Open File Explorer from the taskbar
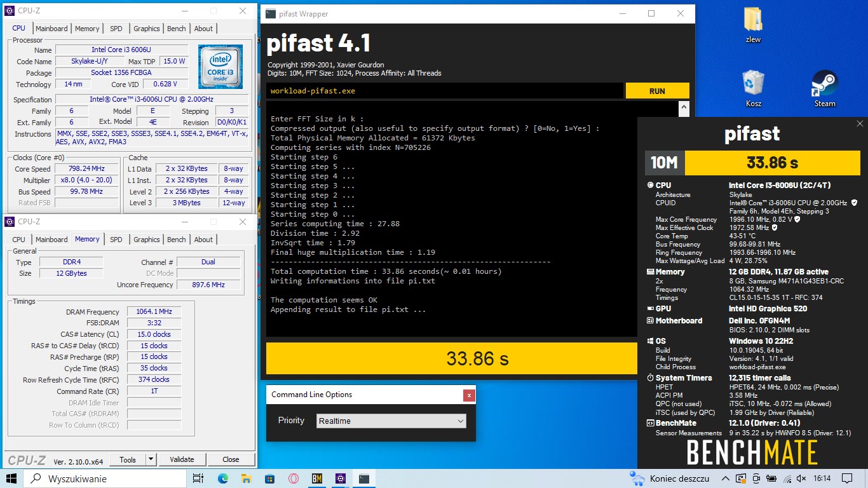 [x=247, y=478]
